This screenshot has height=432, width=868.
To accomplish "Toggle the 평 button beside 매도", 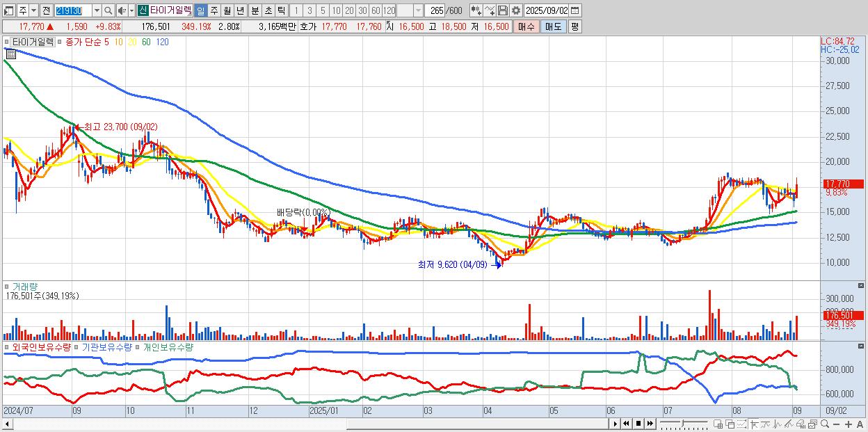I will 574,26.
